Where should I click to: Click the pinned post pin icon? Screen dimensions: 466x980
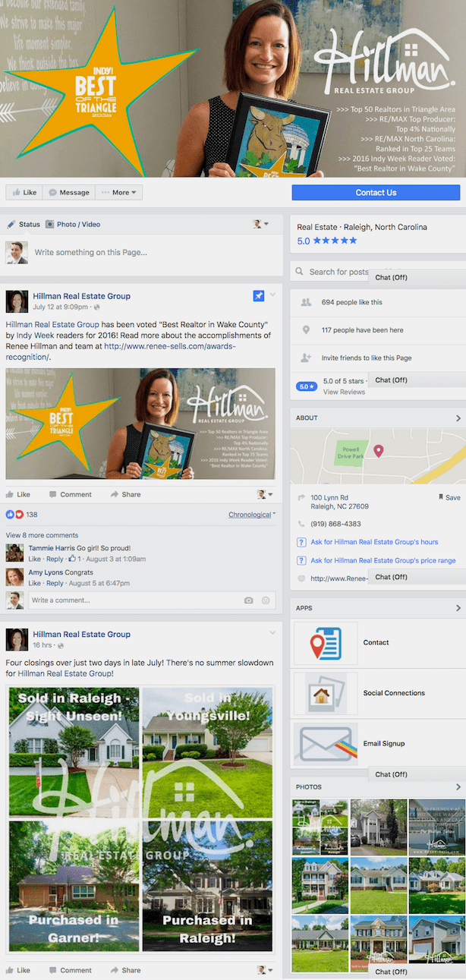(259, 295)
